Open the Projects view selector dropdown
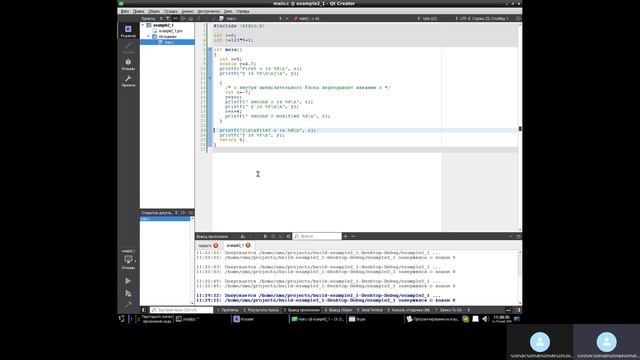 click(151, 18)
